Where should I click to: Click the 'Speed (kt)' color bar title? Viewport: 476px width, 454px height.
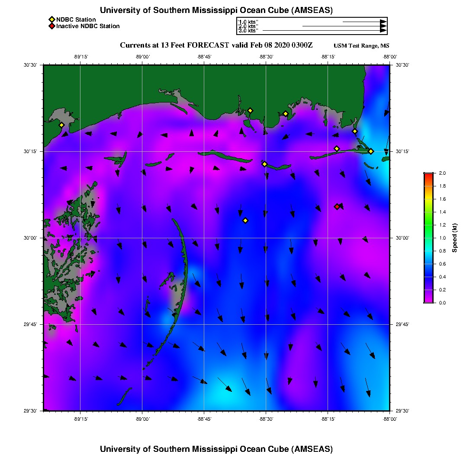(x=454, y=238)
